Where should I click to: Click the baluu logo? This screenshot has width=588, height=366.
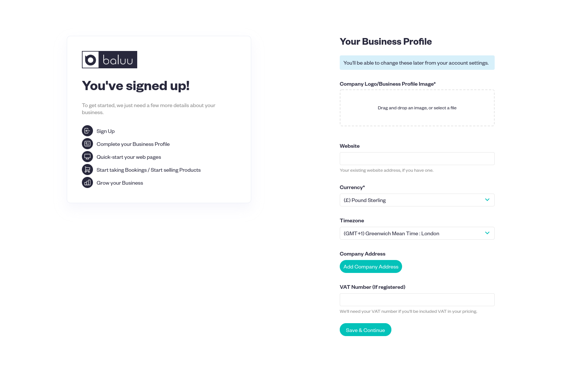pos(109,59)
